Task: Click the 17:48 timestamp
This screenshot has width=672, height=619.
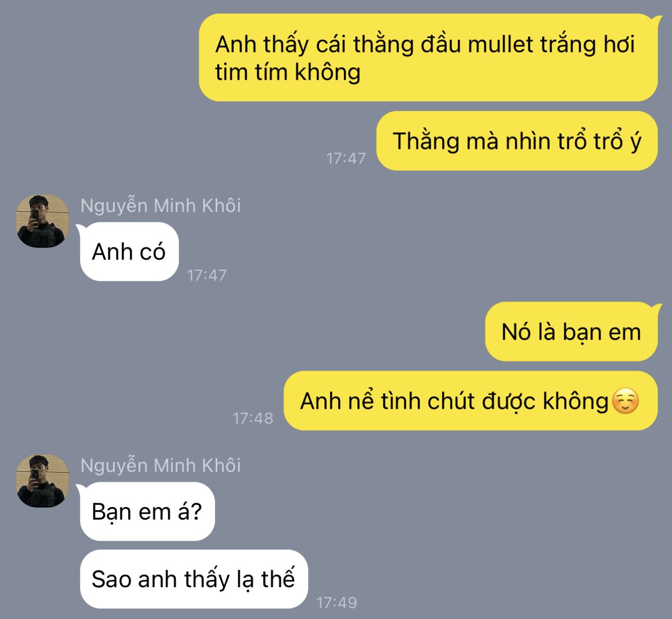Action: (253, 418)
